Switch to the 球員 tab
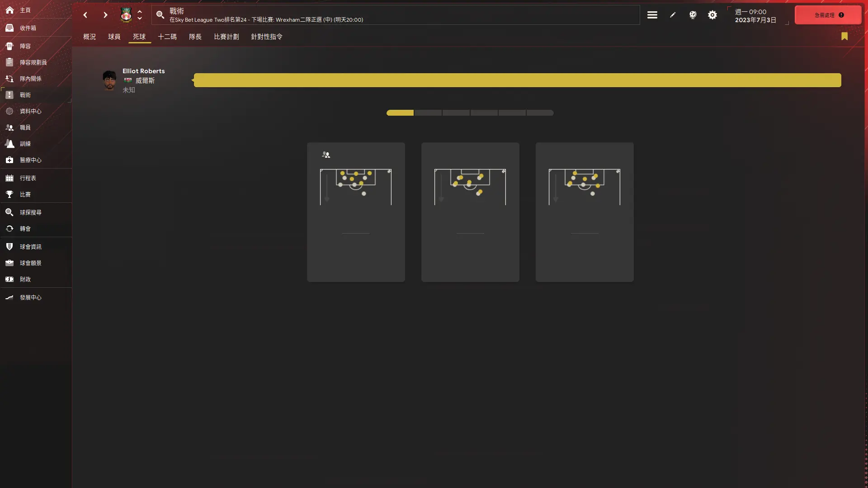Screen dimensions: 868x488 click(114, 37)
